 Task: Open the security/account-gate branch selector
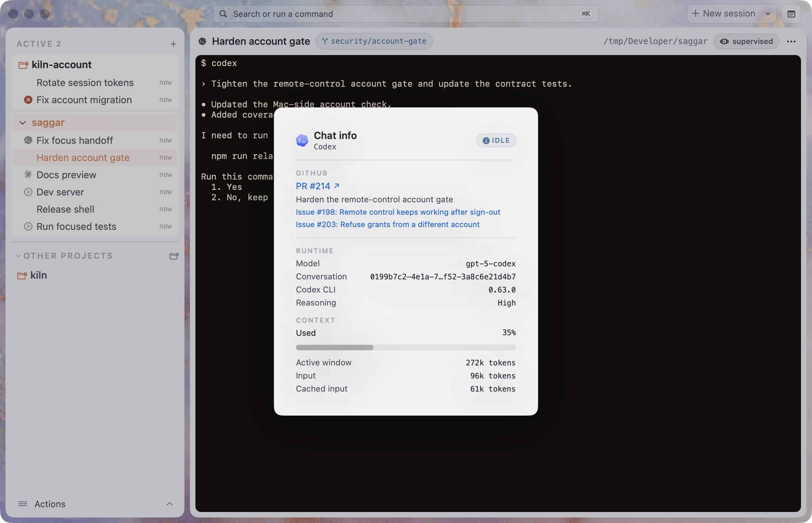pos(374,41)
